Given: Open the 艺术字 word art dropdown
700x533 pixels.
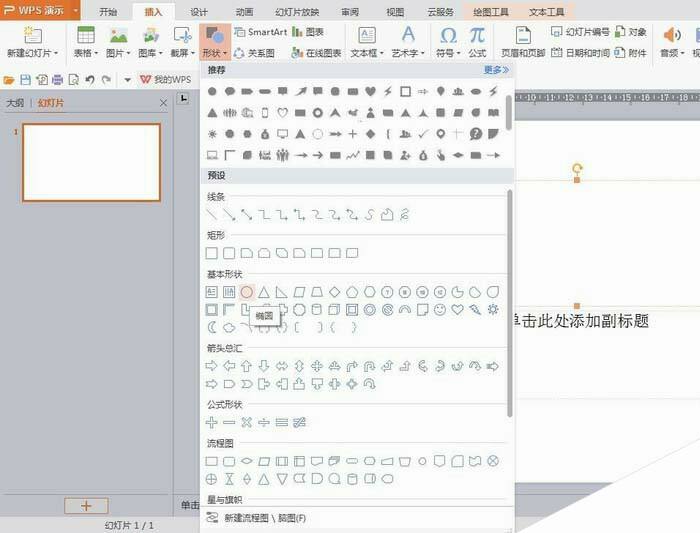Looking at the screenshot, I should tap(407, 52).
